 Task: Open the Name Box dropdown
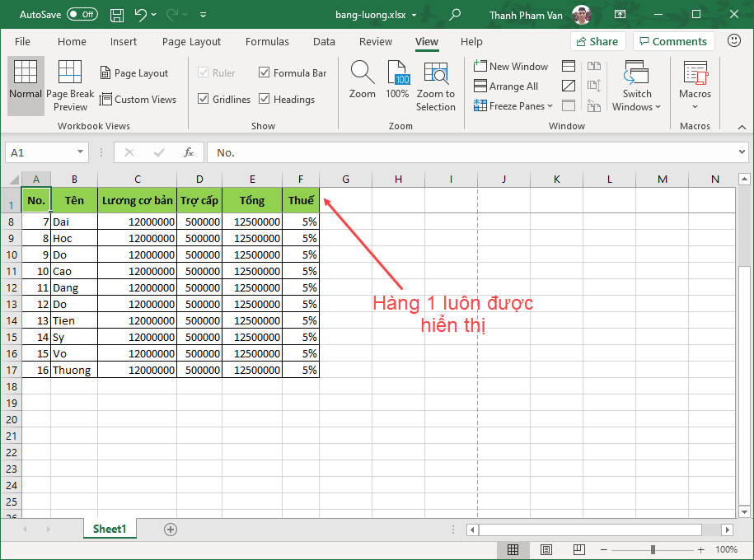(80, 152)
